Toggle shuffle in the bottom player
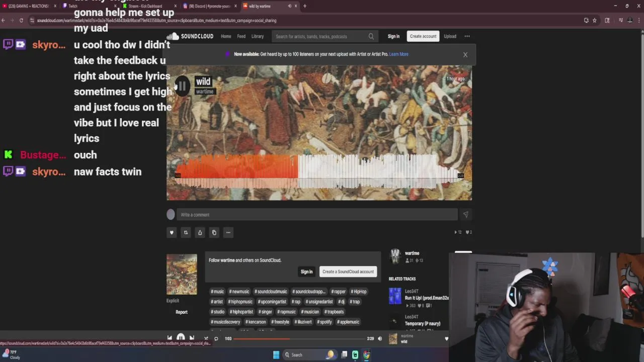Viewport: 644px width, 362px height. coord(205,338)
